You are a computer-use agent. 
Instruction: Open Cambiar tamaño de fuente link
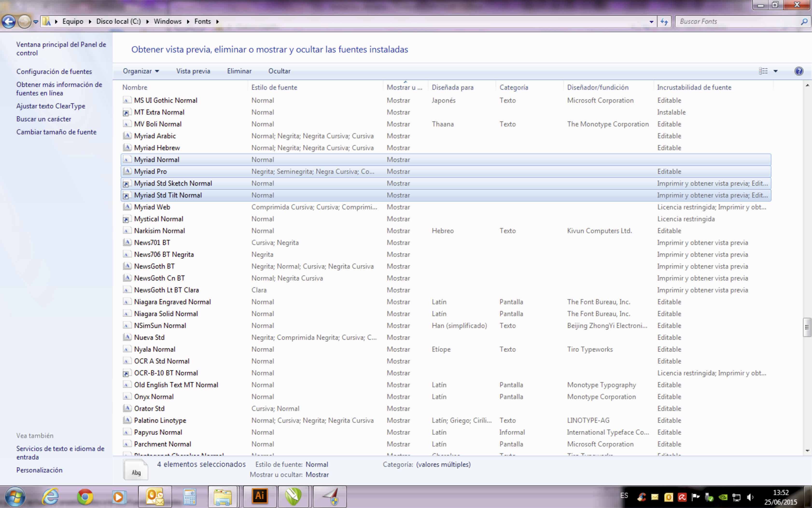coord(56,132)
